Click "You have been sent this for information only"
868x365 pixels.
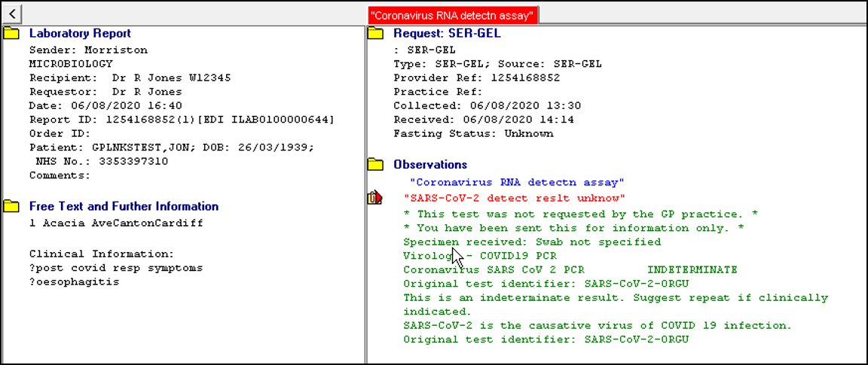point(574,228)
